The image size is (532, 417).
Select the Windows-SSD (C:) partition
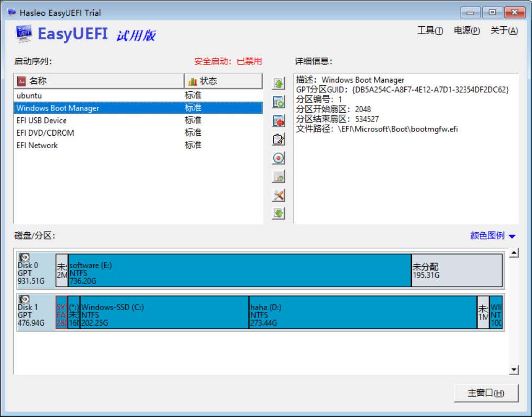[x=164, y=312]
